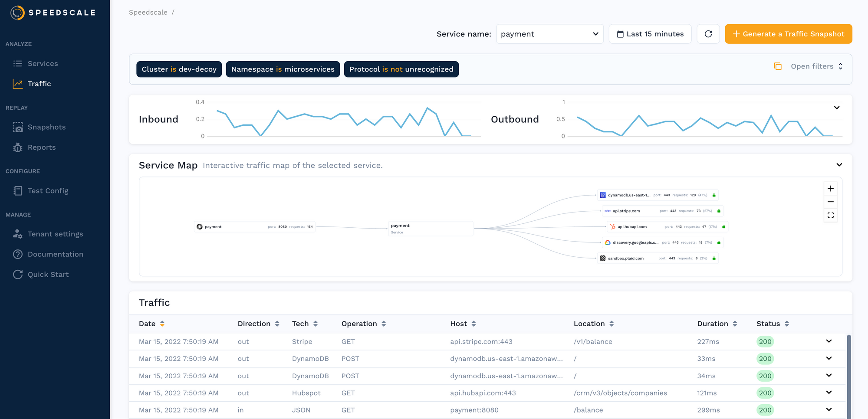Click the copy filters icon

tap(778, 66)
